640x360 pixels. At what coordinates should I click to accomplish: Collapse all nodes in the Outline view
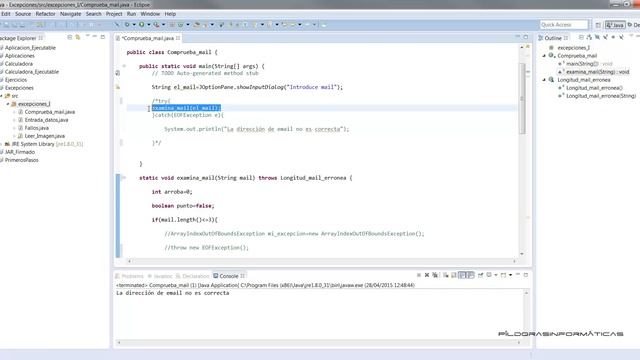581,37
